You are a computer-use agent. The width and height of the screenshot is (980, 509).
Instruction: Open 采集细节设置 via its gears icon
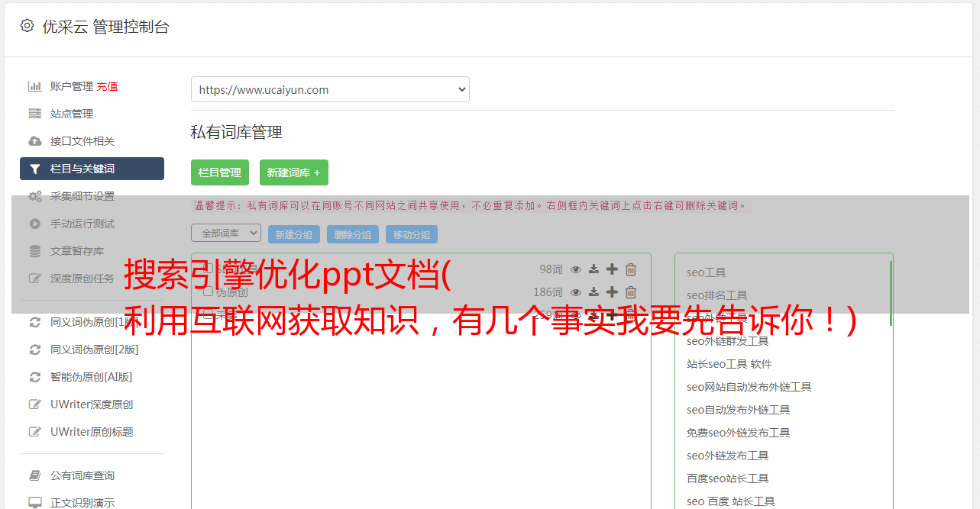pos(35,196)
